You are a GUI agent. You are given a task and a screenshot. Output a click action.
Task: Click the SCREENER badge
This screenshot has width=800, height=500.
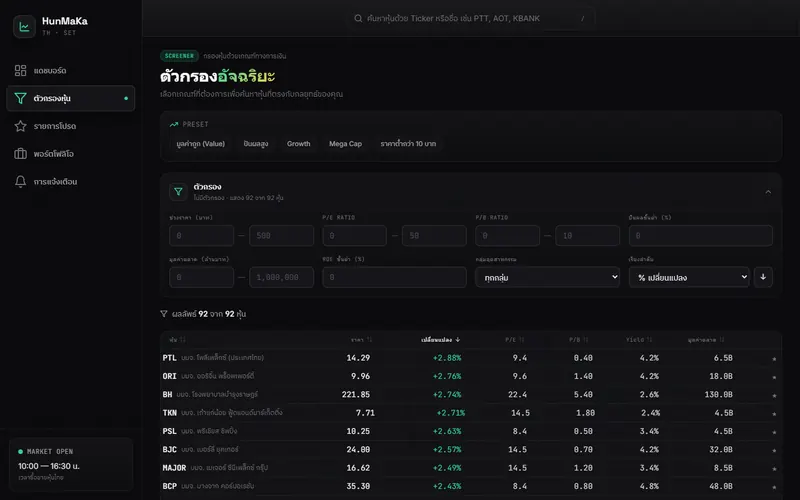point(179,56)
